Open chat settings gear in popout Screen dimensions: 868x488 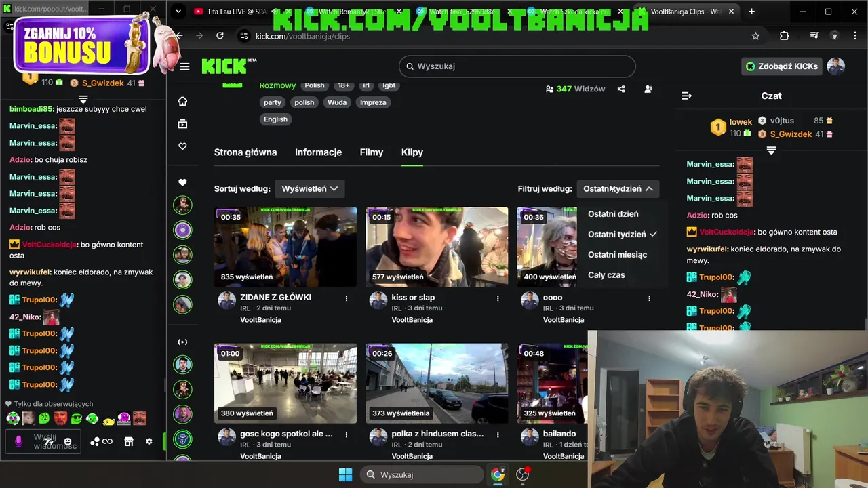click(149, 441)
